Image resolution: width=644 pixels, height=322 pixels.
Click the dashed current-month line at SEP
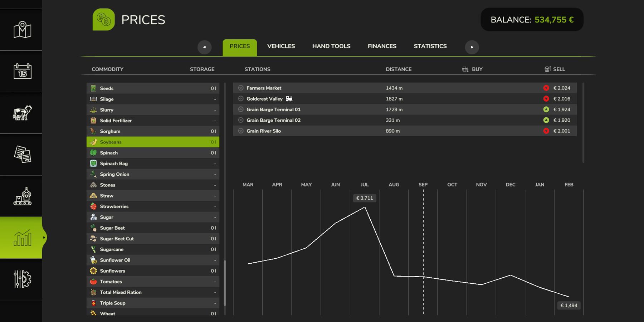tap(423, 252)
